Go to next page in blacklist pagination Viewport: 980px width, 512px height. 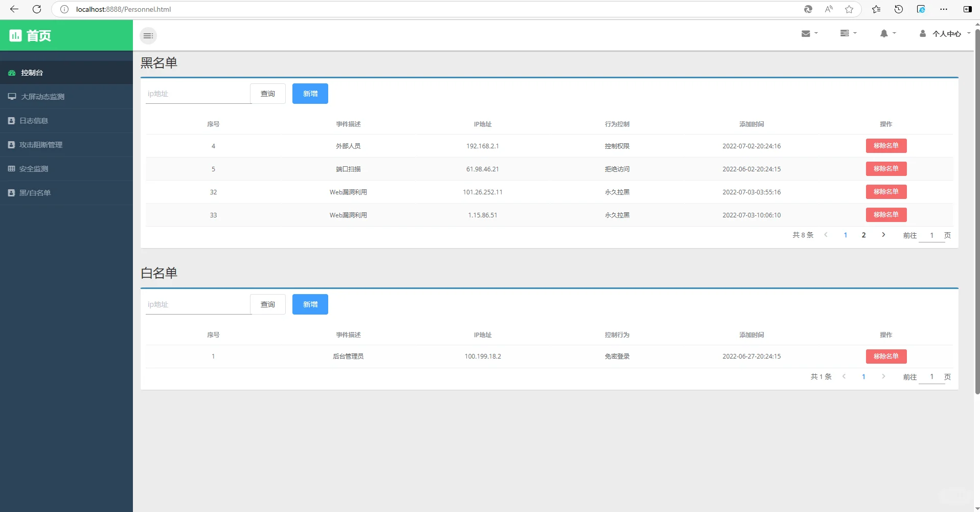pyautogui.click(x=883, y=235)
